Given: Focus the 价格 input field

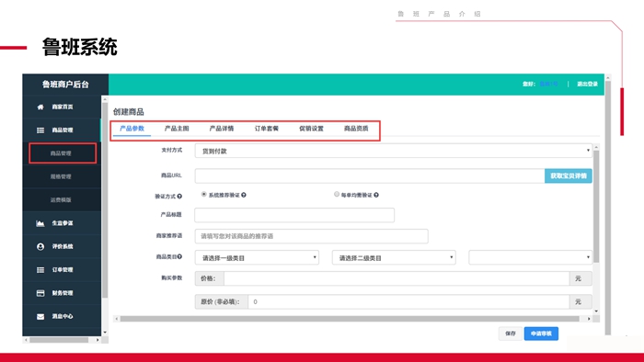Looking at the screenshot, I should (x=397, y=278).
